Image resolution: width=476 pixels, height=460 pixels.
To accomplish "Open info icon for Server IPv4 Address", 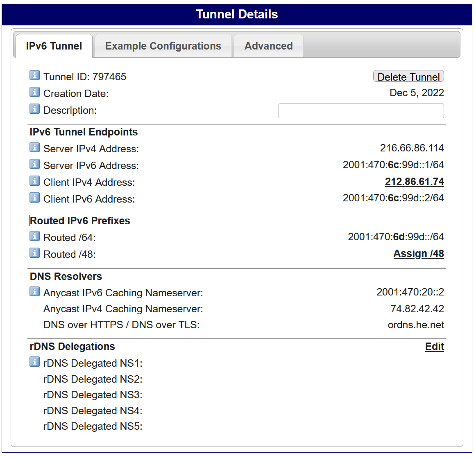I will (34, 147).
